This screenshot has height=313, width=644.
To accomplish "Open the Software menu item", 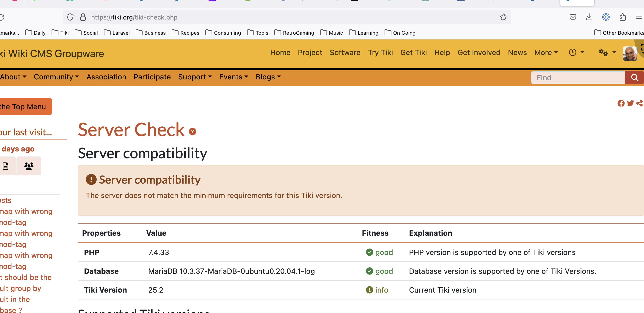I will click(345, 53).
